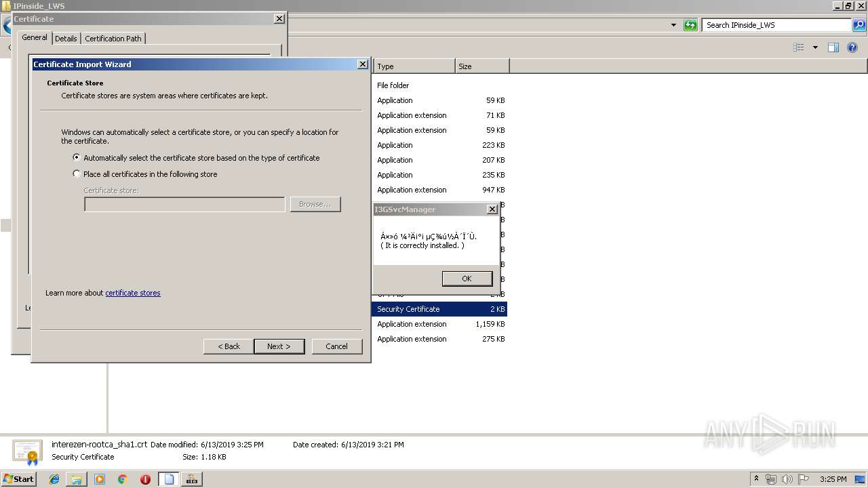Launch Opera from taskbar
The image size is (868, 488).
145,479
